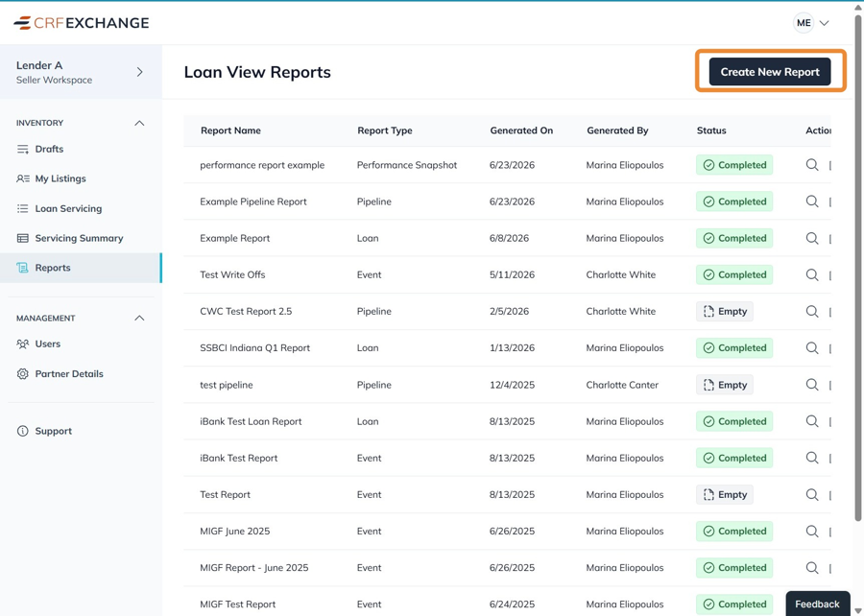Click the Partner Details gear icon
The width and height of the screenshot is (864, 616).
click(23, 374)
